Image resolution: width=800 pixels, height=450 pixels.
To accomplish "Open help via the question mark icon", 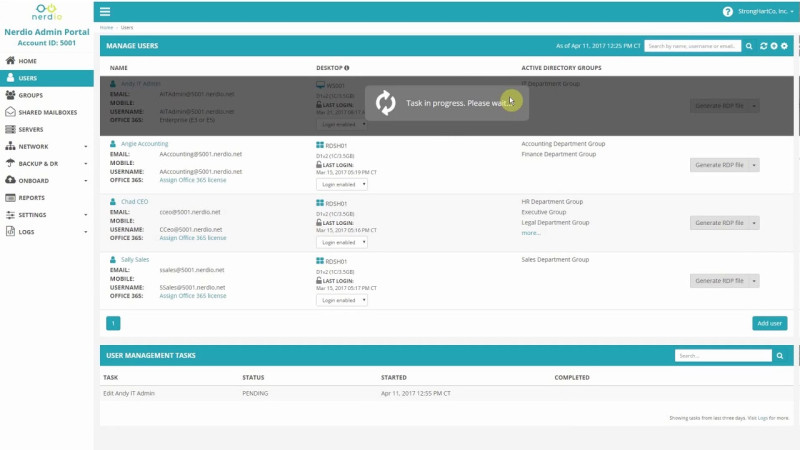I will click(727, 12).
